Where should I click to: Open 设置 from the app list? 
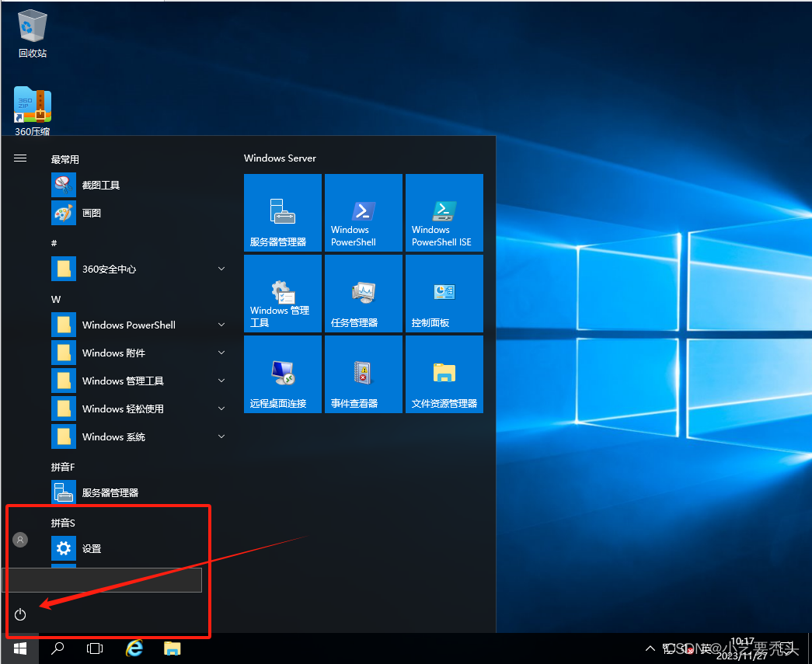click(x=140, y=548)
